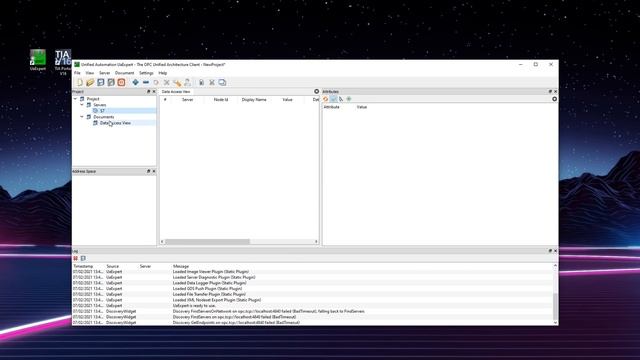
Task: Click scroll up arrow in Log panel
Action: click(x=555, y=266)
